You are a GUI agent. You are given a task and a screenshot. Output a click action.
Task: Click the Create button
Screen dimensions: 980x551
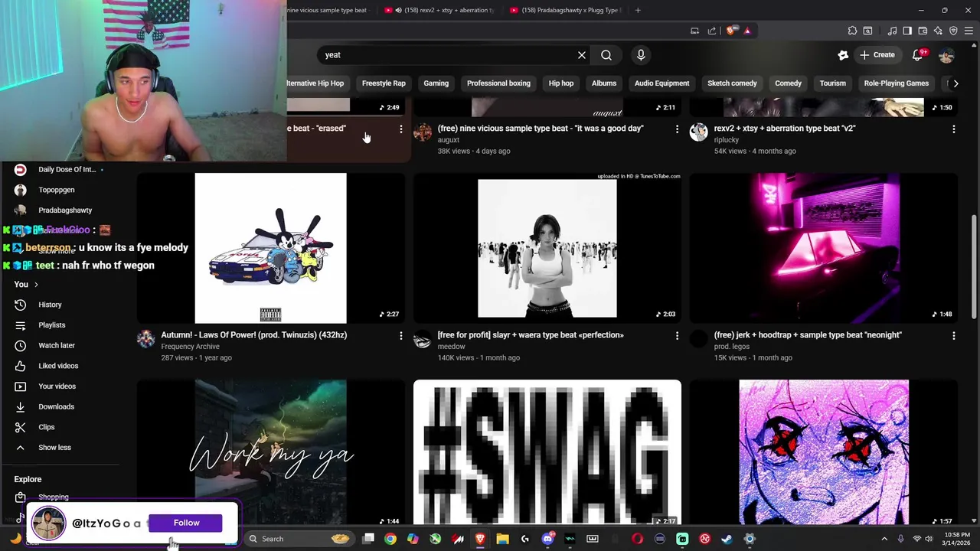coord(877,55)
